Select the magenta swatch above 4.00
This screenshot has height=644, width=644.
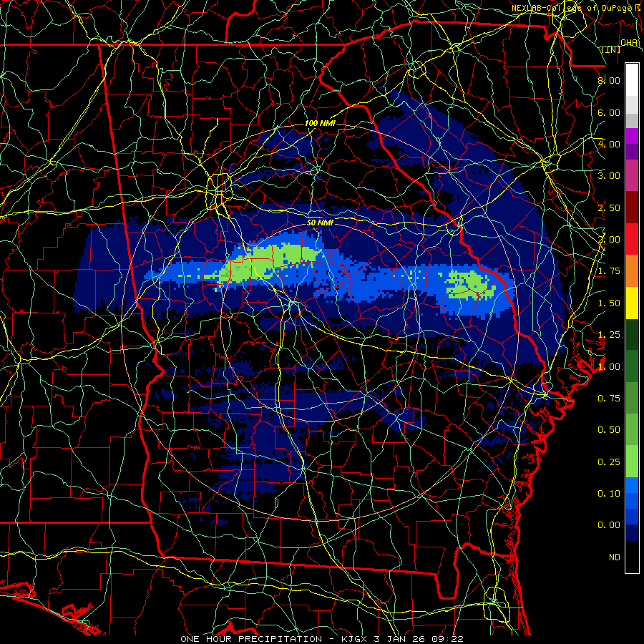632,136
